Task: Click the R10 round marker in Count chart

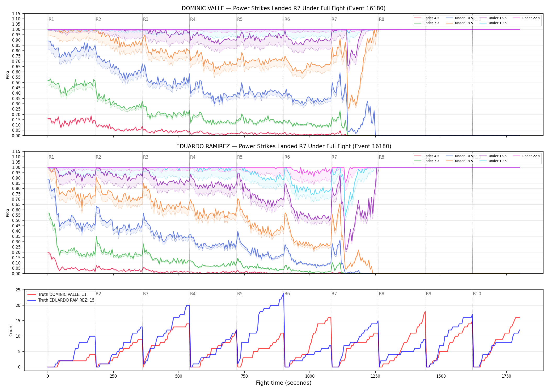Action: pos(477,294)
